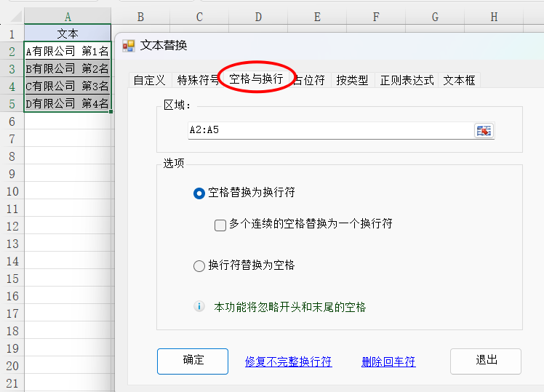Open the 特殊符号 tab

tap(197, 80)
